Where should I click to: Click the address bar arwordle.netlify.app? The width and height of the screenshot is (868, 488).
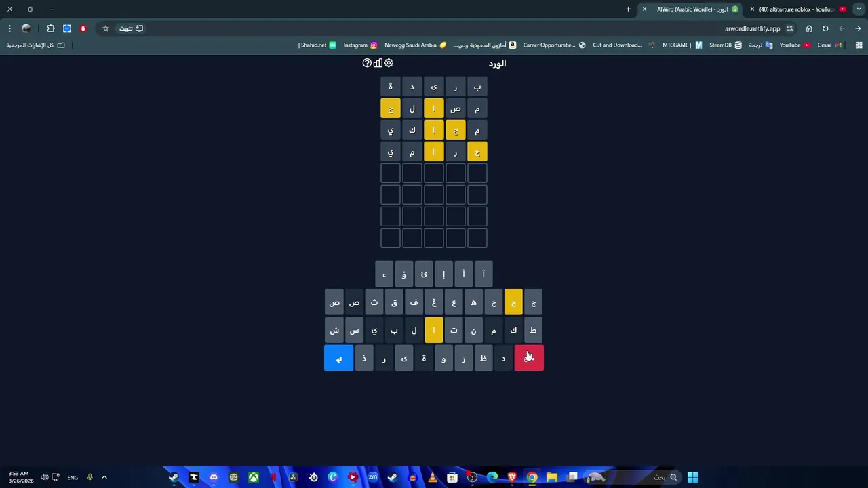point(752,28)
